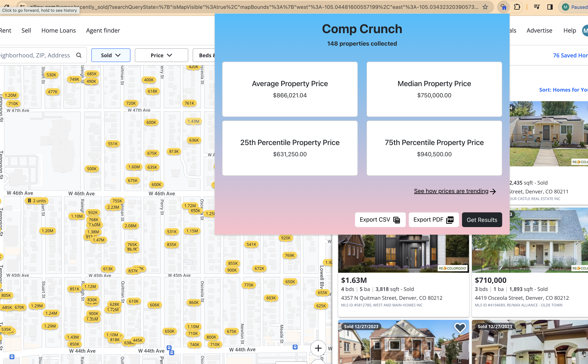Click the search magnifier icon in the search bar
Image resolution: width=588 pixels, height=364 pixels.
pos(79,55)
